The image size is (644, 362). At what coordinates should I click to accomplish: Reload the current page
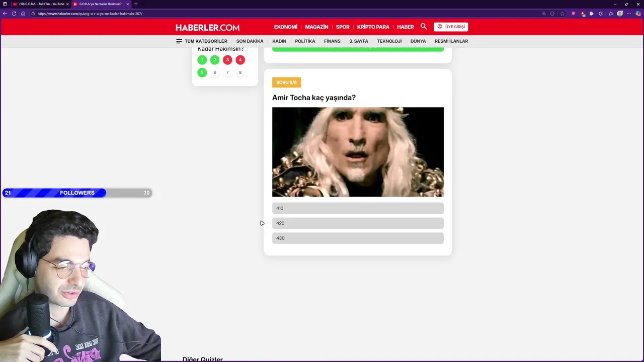point(14,14)
